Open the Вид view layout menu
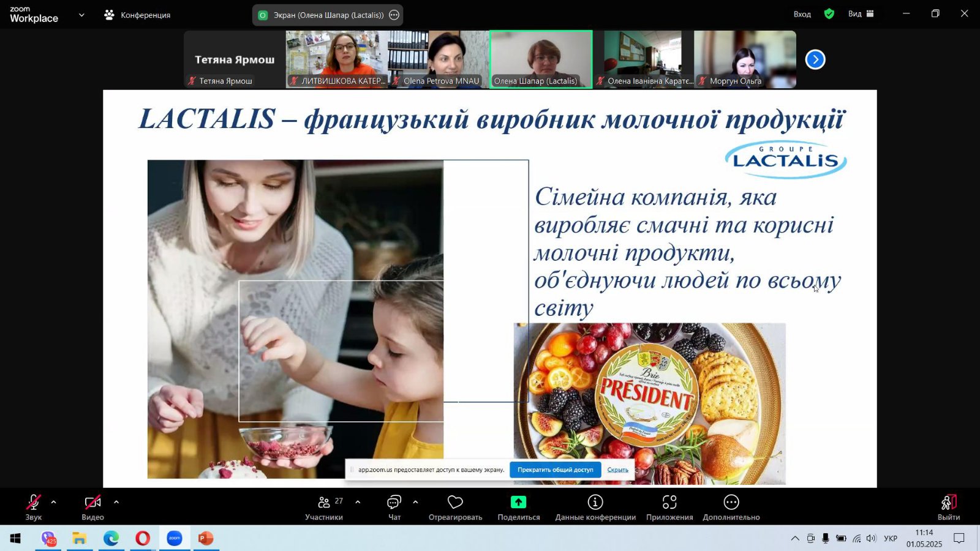The height and width of the screenshot is (551, 980). [861, 13]
